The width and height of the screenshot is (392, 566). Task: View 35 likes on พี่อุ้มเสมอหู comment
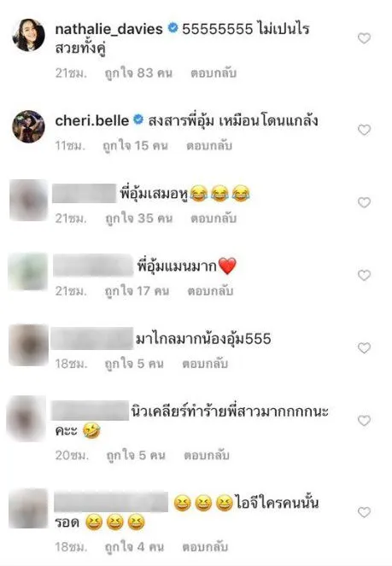tap(138, 218)
